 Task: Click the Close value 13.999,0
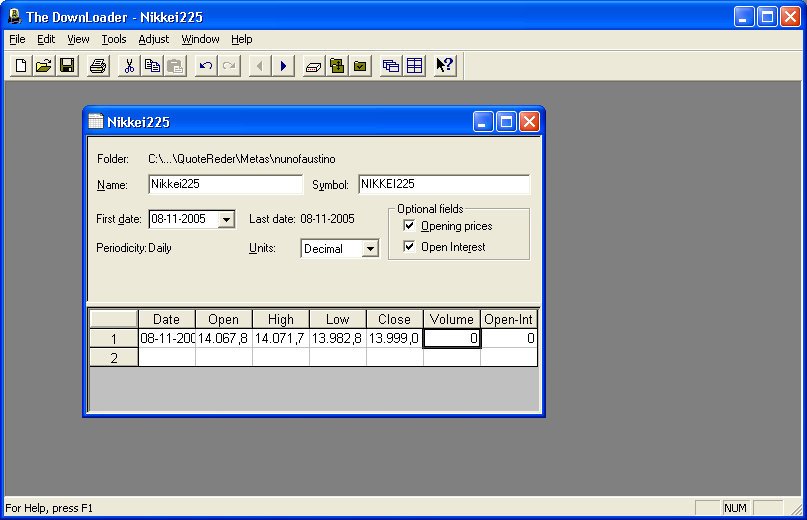pyautogui.click(x=395, y=338)
